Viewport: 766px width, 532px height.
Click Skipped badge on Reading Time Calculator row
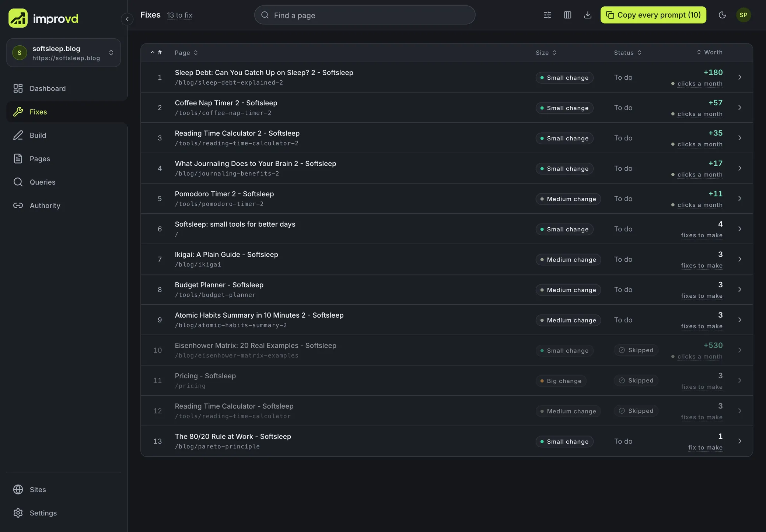tap(636, 411)
